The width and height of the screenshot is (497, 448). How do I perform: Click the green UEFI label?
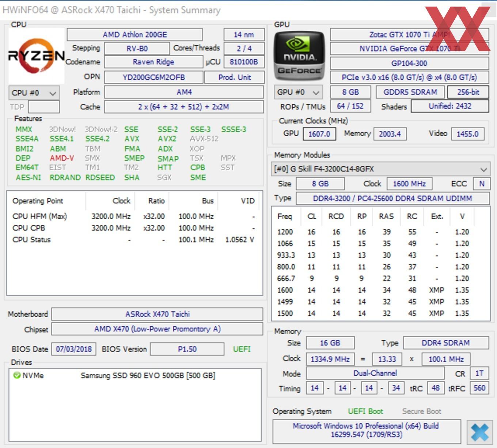coord(242,349)
